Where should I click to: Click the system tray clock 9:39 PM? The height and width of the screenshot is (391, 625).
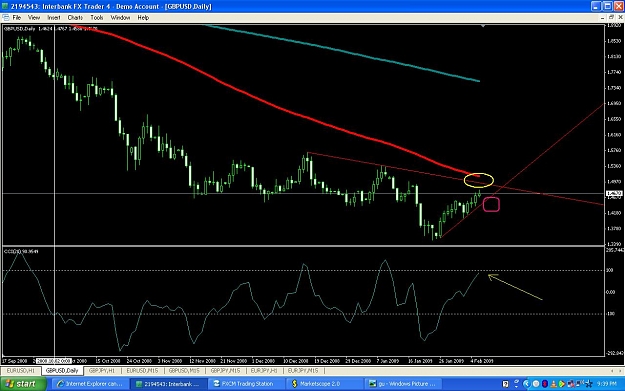[x=607, y=384]
